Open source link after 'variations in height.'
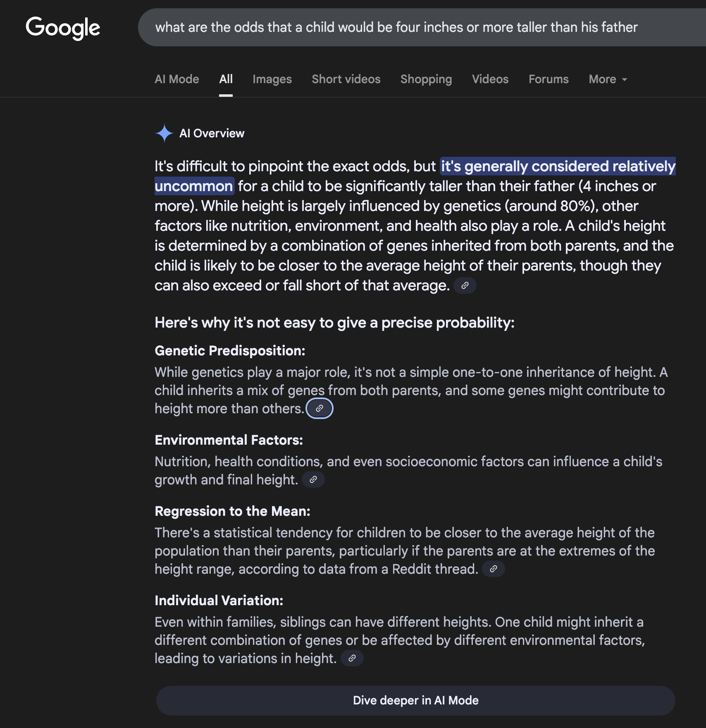Viewport: 706px width, 728px height. [x=352, y=659]
